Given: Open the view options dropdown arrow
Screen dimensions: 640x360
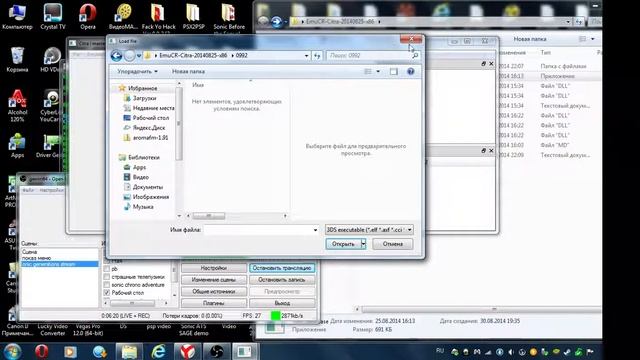Looking at the screenshot, I should coord(378,71).
